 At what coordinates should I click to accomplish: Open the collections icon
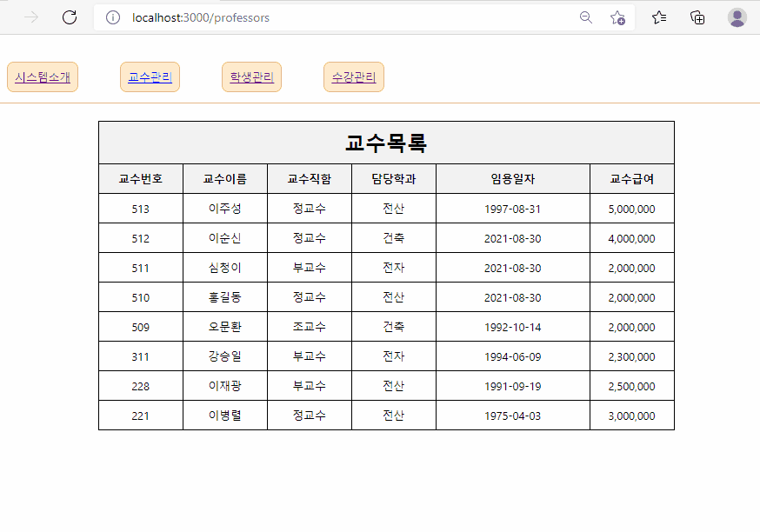coord(697,17)
